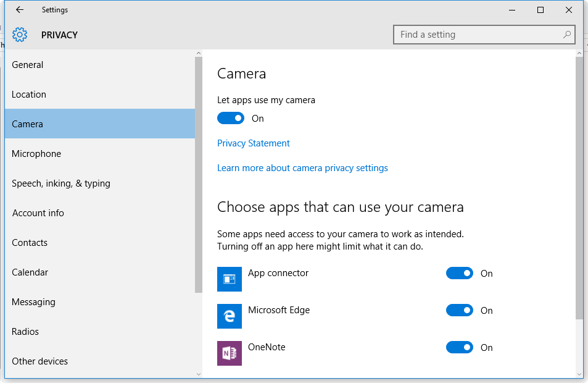
Task: Click the Privacy gear icon
Action: pyautogui.click(x=20, y=35)
